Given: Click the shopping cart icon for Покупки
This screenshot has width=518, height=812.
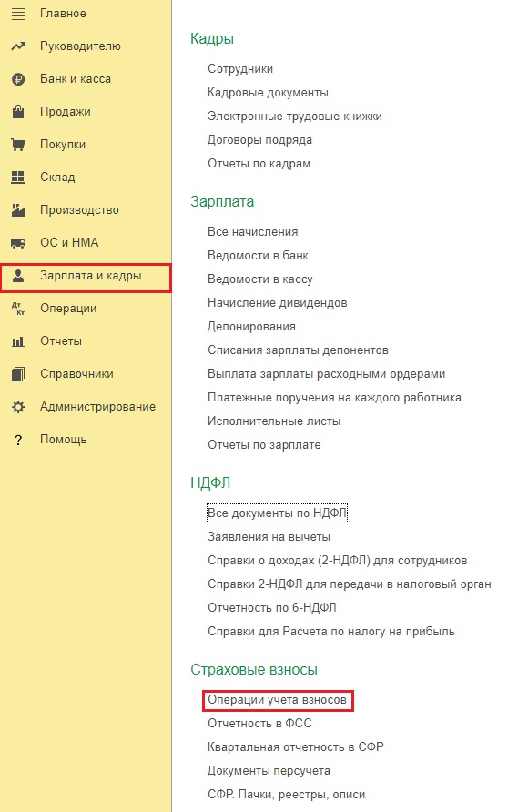Looking at the screenshot, I should tap(18, 145).
